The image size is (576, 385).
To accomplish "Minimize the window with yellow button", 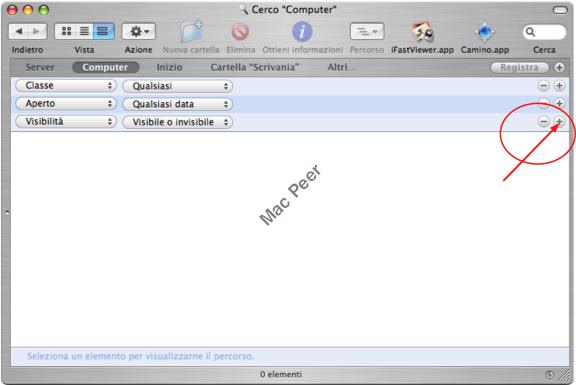I will point(28,10).
